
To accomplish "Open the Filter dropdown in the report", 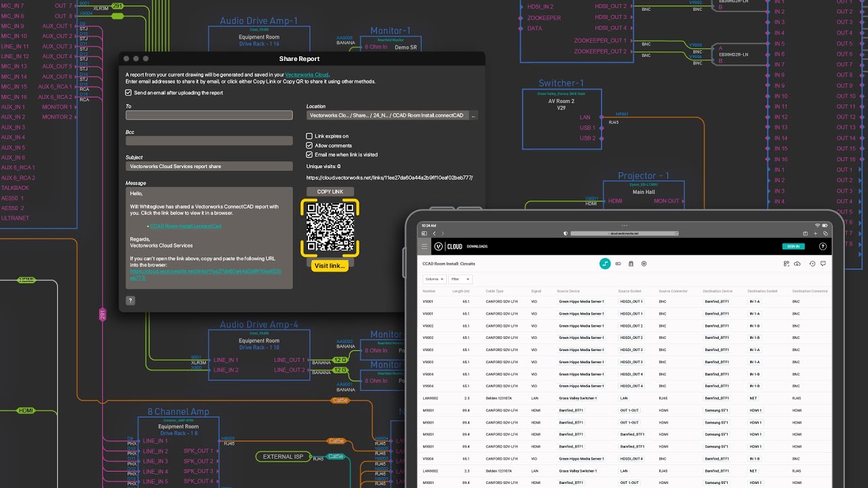I will 459,279.
